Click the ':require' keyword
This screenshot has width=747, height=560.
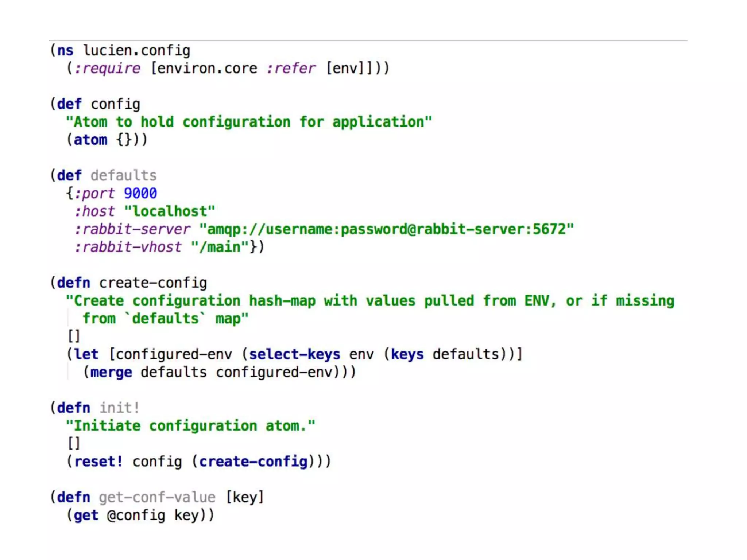pyautogui.click(x=107, y=69)
